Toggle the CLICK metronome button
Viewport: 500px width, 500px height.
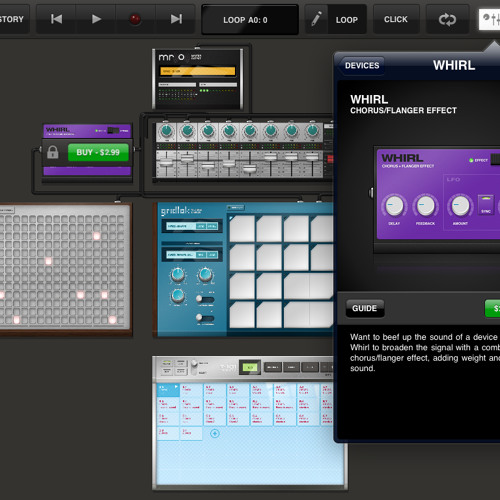click(396, 19)
